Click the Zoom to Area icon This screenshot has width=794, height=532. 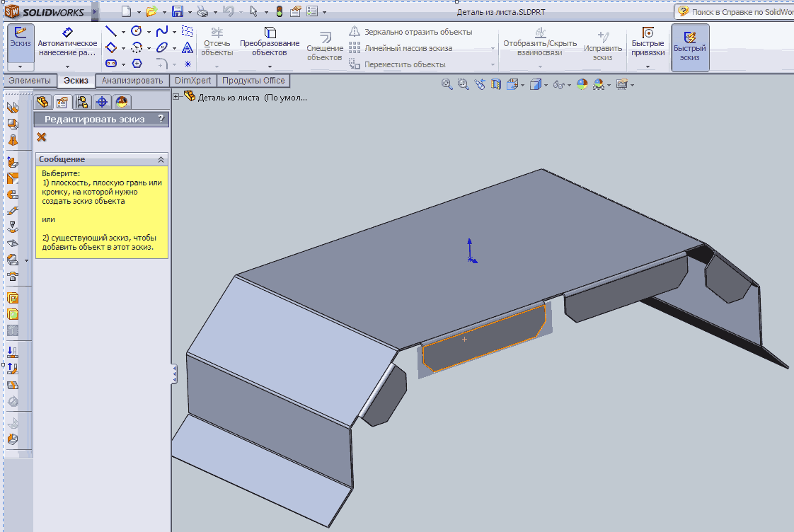click(x=463, y=84)
